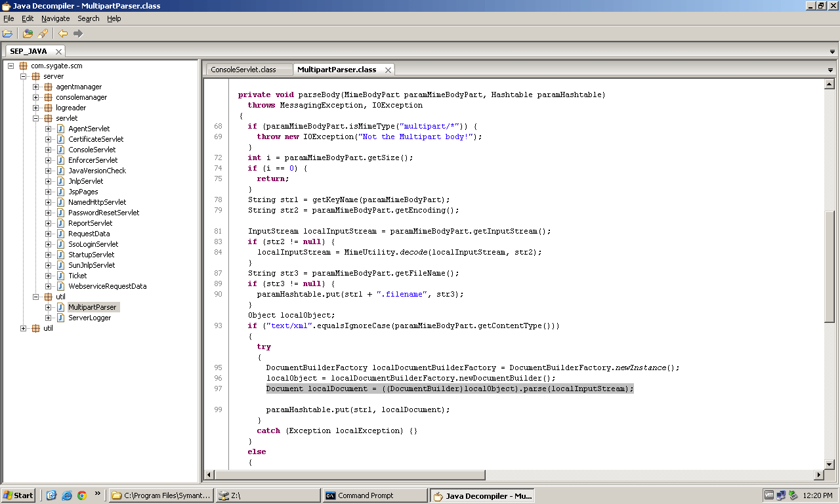The height and width of the screenshot is (504, 840).
Task: Select the ReportServlet class icon
Action: (x=60, y=223)
